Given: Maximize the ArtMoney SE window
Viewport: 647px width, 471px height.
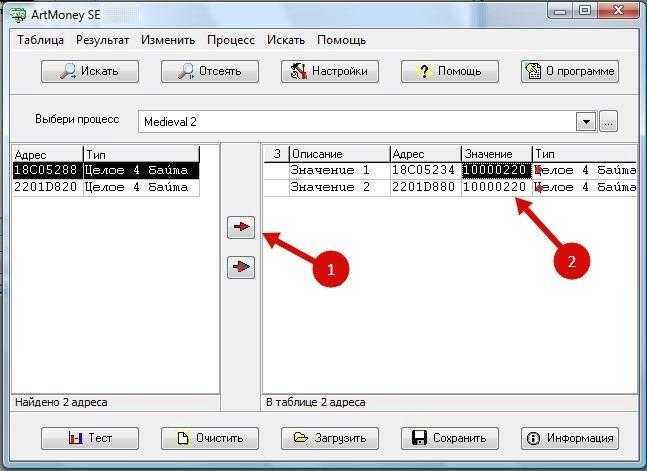Looking at the screenshot, I should point(585,11).
